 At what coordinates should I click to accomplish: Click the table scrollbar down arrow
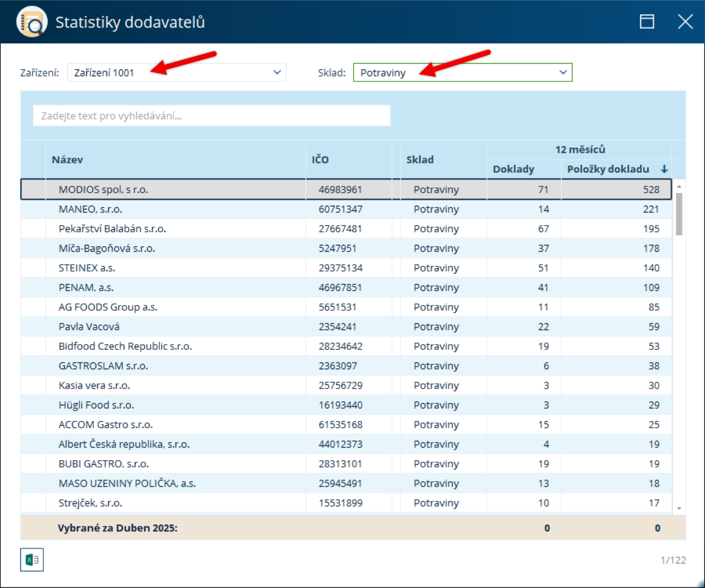click(679, 508)
